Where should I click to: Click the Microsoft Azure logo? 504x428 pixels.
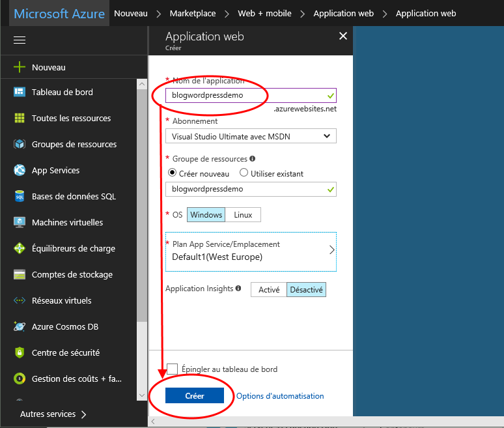(x=59, y=14)
